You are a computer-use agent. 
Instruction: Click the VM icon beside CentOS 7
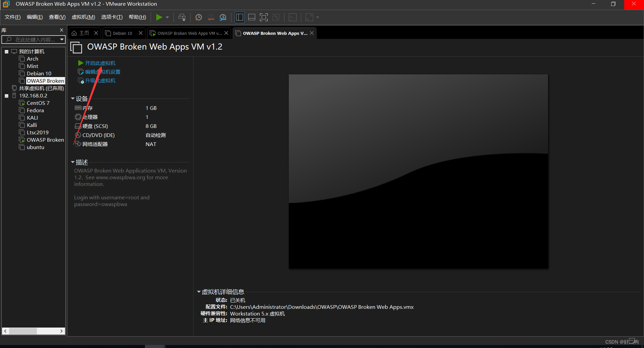coord(22,103)
